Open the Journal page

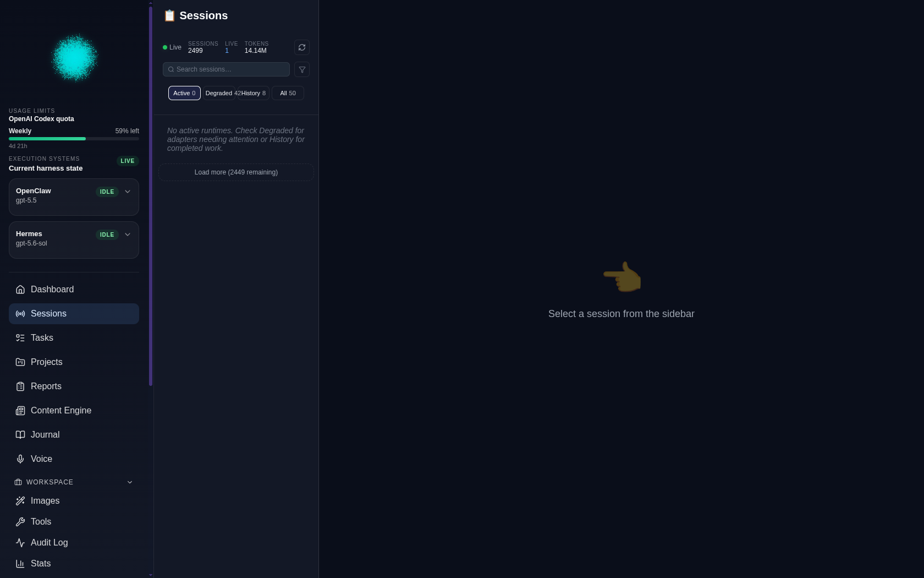pyautogui.click(x=74, y=435)
